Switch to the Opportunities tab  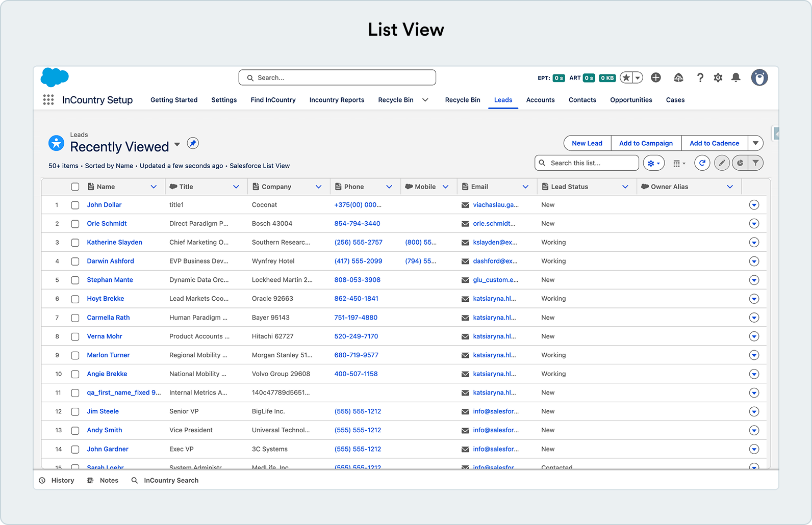(631, 100)
